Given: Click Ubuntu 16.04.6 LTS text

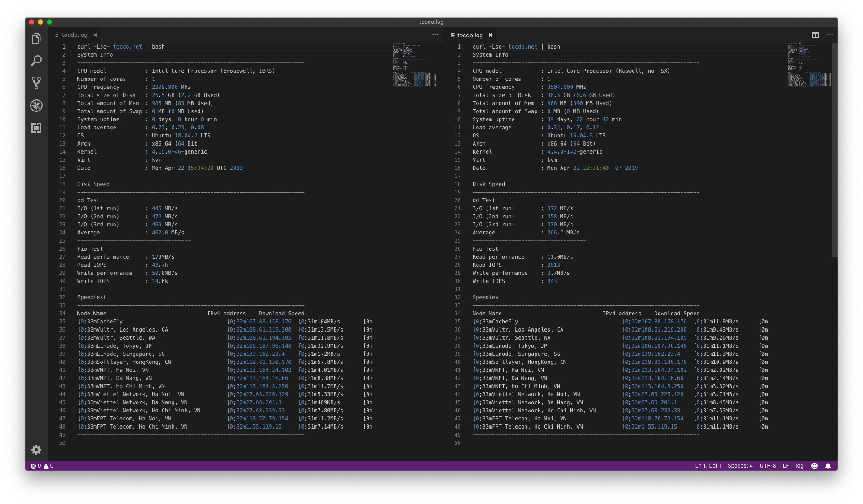Looking at the screenshot, I should tap(576, 136).
